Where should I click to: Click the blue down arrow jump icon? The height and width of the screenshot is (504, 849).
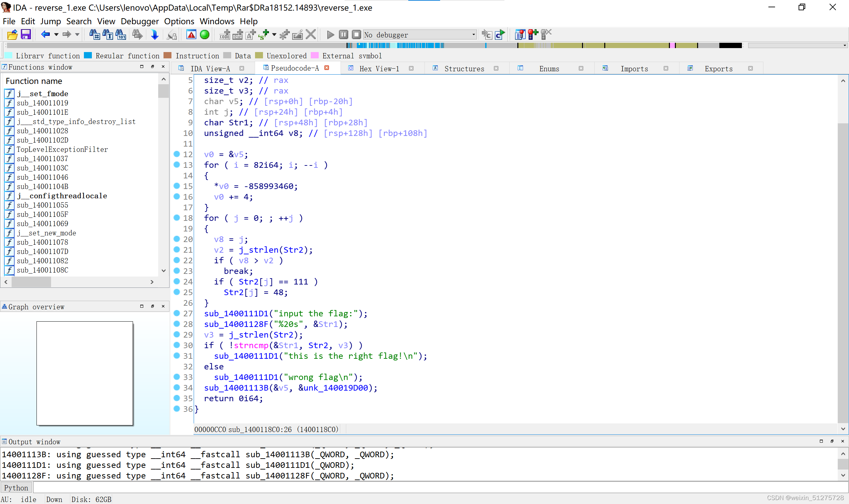coord(155,34)
